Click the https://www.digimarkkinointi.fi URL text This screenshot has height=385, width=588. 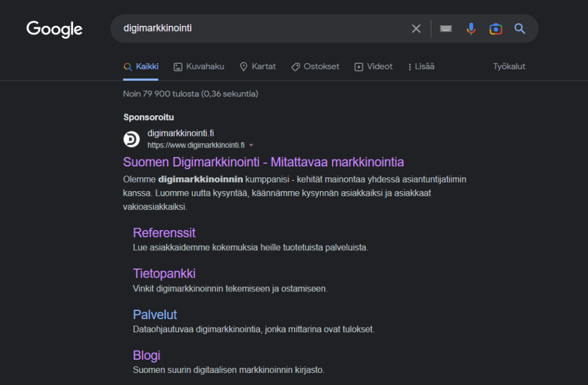(196, 146)
